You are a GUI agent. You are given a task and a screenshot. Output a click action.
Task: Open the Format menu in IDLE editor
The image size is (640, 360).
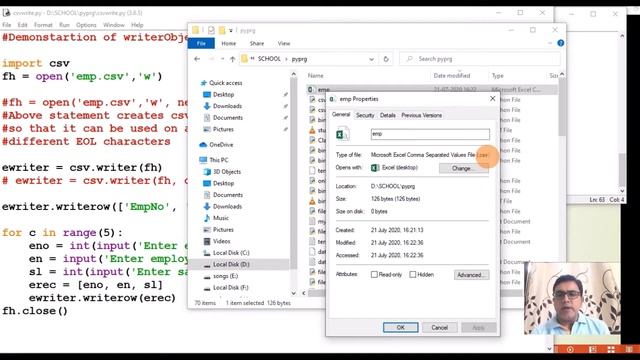pos(43,25)
